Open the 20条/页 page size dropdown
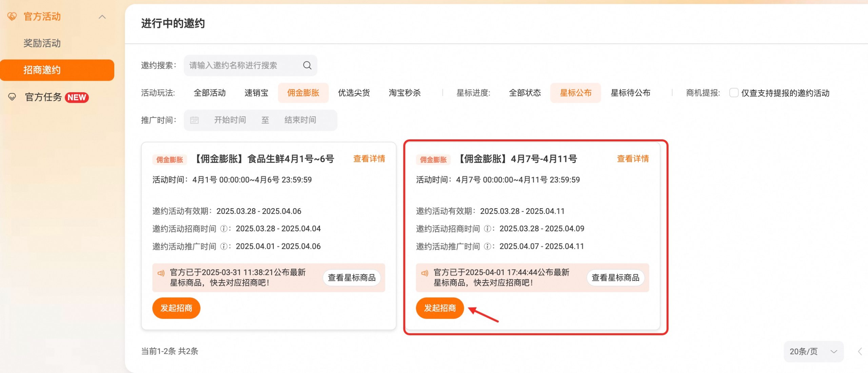This screenshot has width=868, height=373. click(x=813, y=351)
